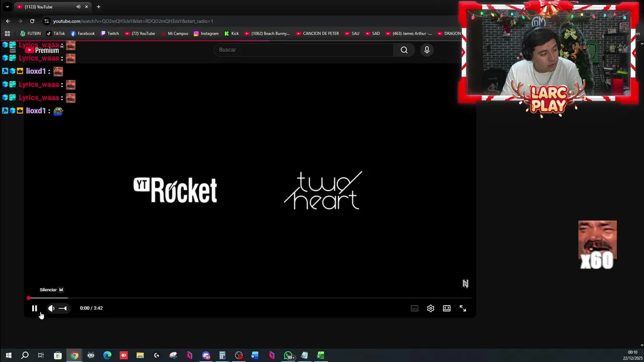Open the YouTube hamburger menu
The height and width of the screenshot is (362, 644).
13,50
